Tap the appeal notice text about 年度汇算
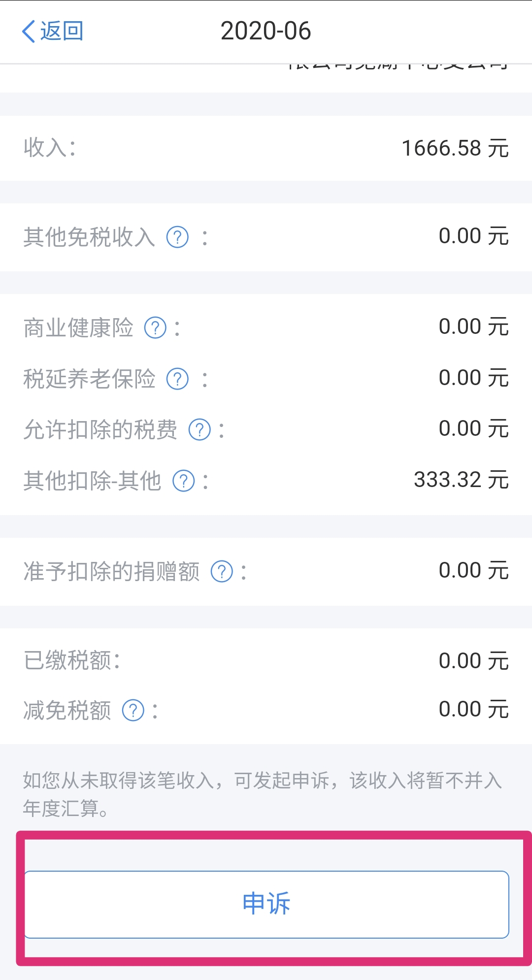 [x=262, y=794]
